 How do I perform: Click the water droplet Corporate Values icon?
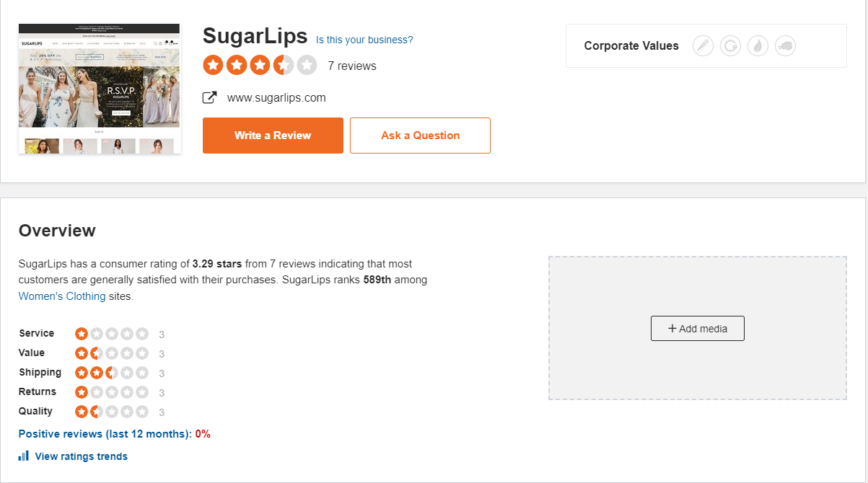click(758, 45)
